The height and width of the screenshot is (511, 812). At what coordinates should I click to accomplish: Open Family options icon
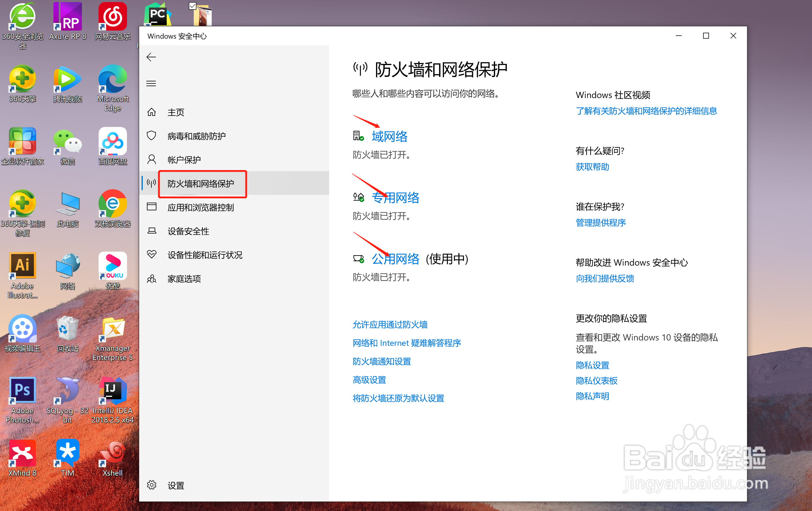152,278
